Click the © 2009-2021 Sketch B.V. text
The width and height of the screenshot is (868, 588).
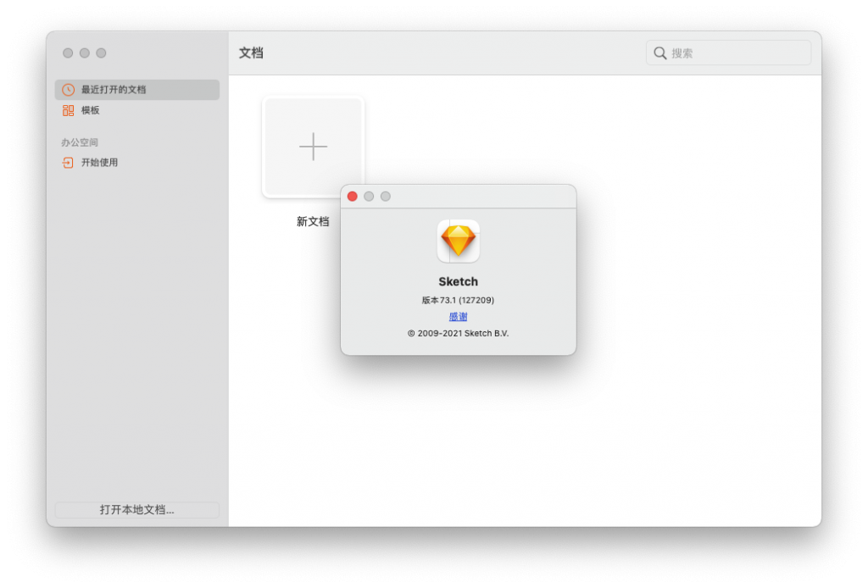(x=458, y=333)
